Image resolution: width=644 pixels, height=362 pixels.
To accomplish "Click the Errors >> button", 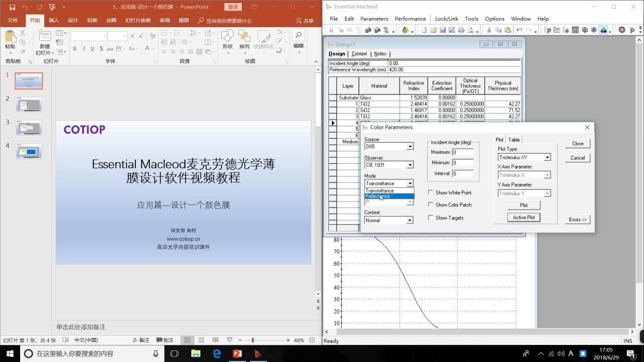I will click(x=578, y=220).
